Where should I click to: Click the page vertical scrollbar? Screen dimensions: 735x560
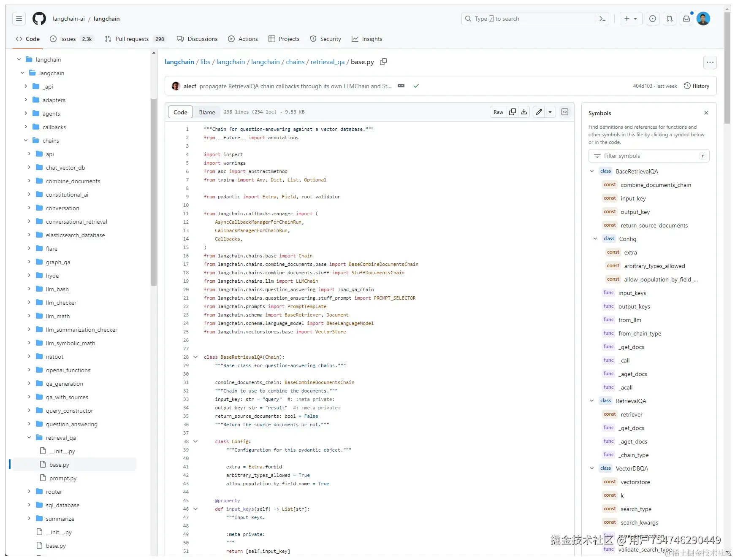727,68
